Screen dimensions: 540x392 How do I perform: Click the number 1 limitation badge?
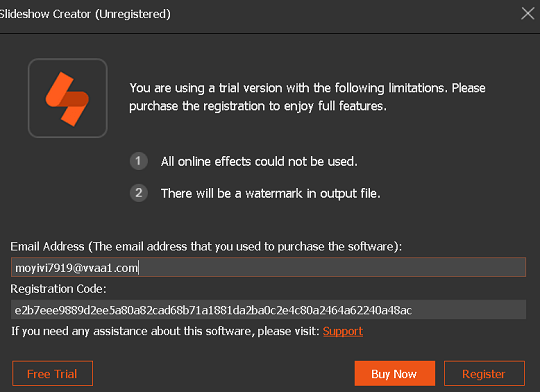pyautogui.click(x=138, y=161)
